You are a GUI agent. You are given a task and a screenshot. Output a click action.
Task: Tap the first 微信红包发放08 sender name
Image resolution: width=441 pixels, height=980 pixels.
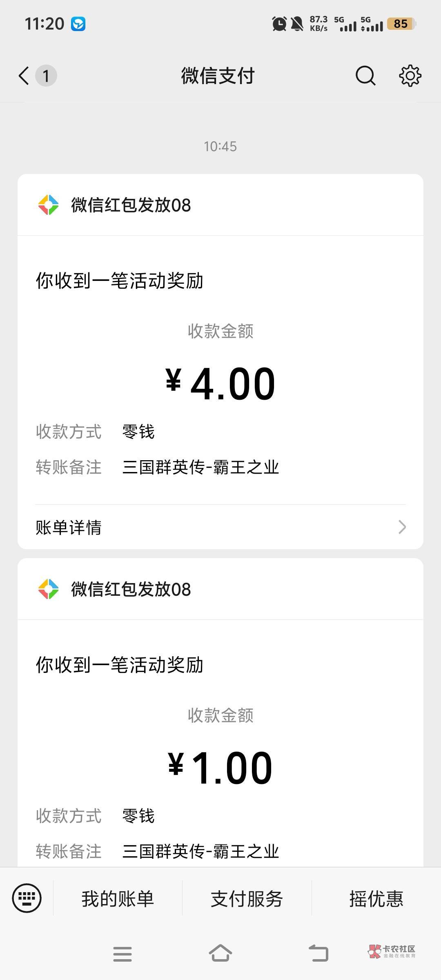[131, 205]
